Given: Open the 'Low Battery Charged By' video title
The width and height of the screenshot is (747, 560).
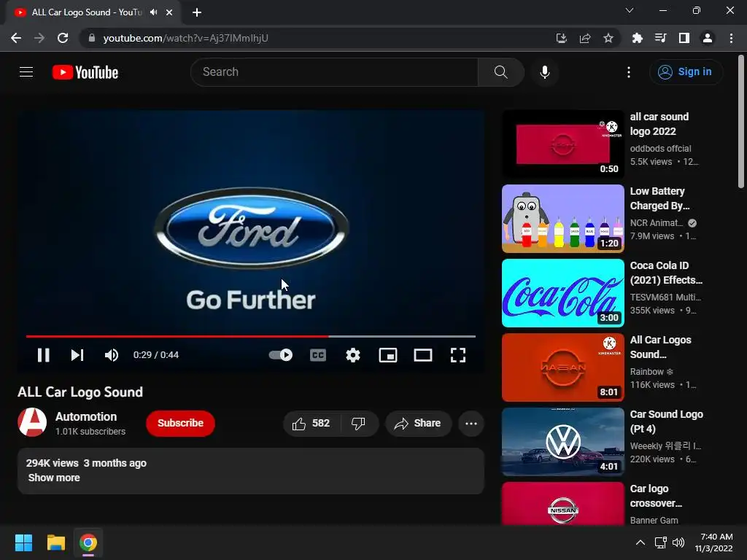Looking at the screenshot, I should coord(659,198).
